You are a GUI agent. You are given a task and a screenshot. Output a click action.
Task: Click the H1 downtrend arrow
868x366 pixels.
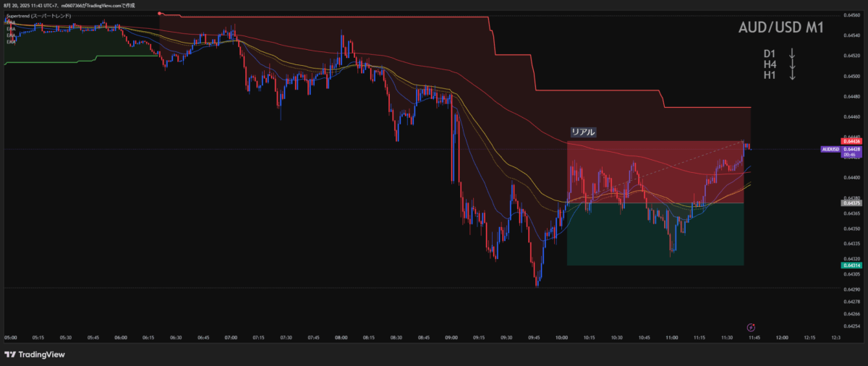(792, 75)
